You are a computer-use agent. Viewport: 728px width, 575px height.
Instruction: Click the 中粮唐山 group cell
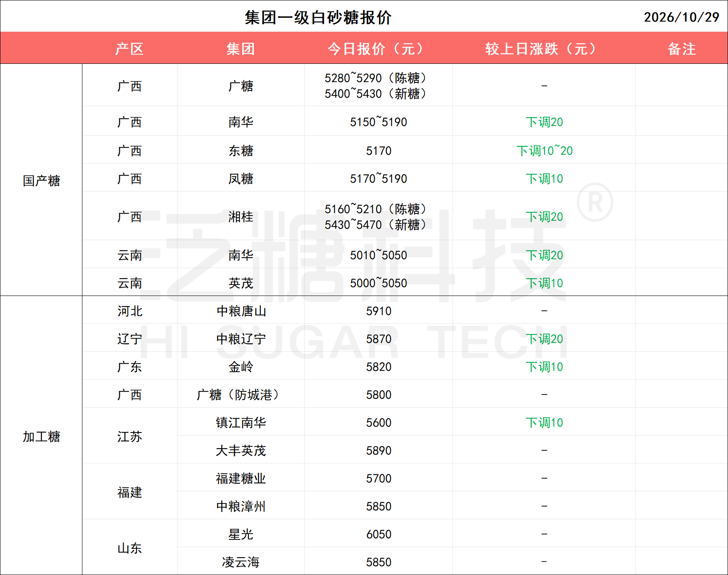[241, 311]
